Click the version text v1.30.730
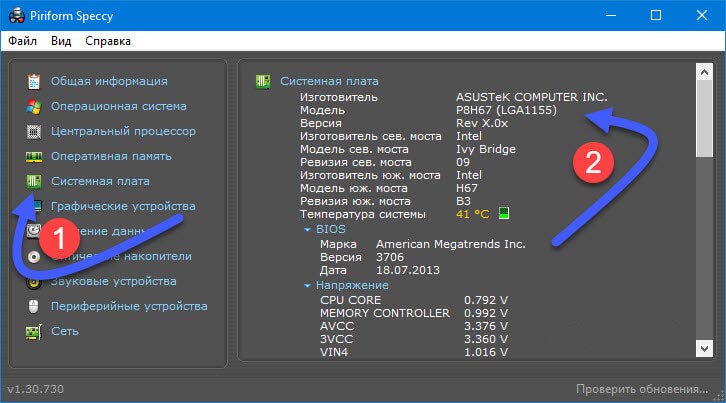The height and width of the screenshot is (403, 726). click(x=36, y=389)
